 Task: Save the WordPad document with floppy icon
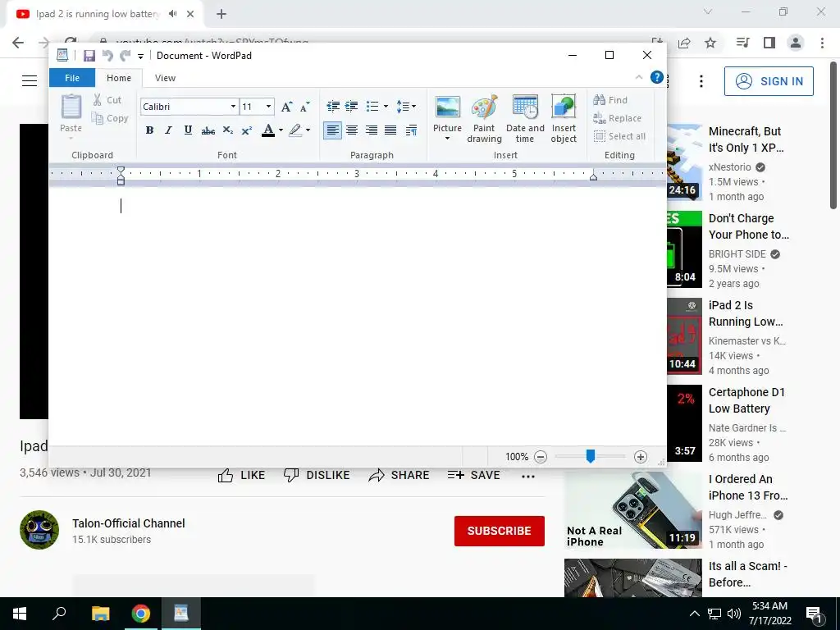point(89,56)
